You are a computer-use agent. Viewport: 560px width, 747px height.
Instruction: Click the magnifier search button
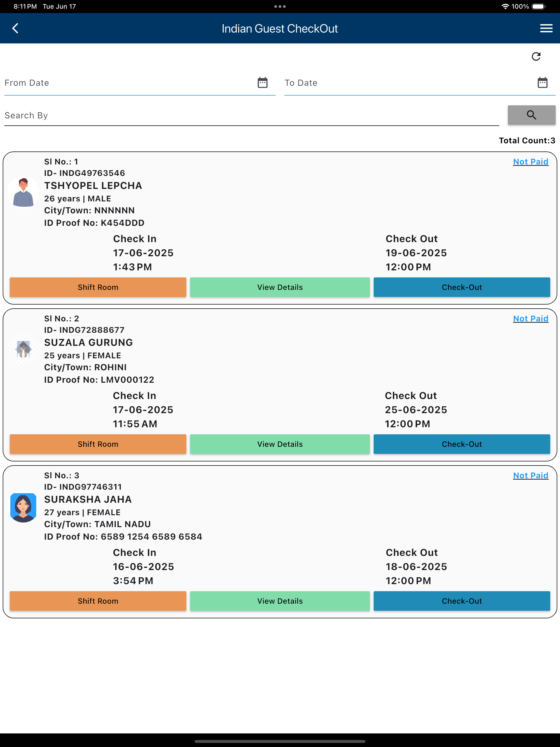pos(531,115)
